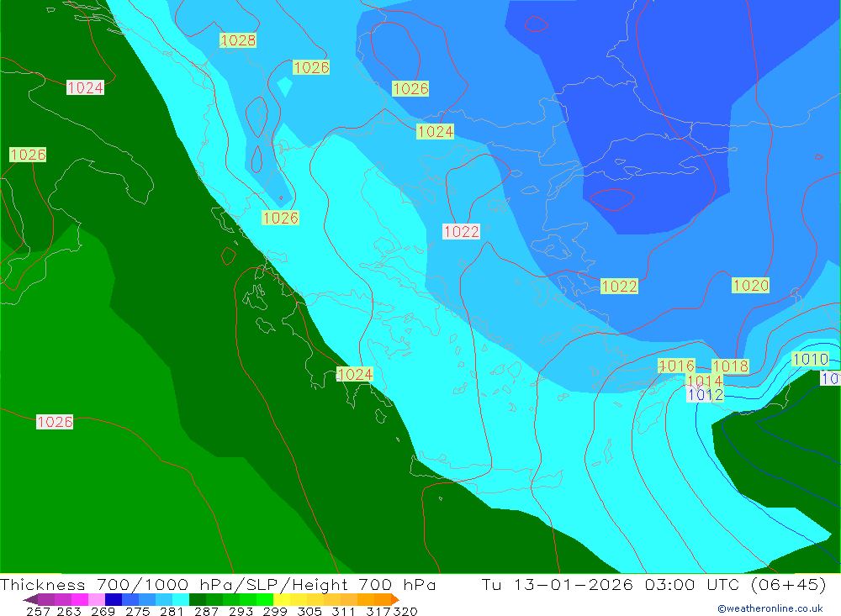Click the 1018 isobar label
Screen dimensions: 841x616
(x=730, y=366)
